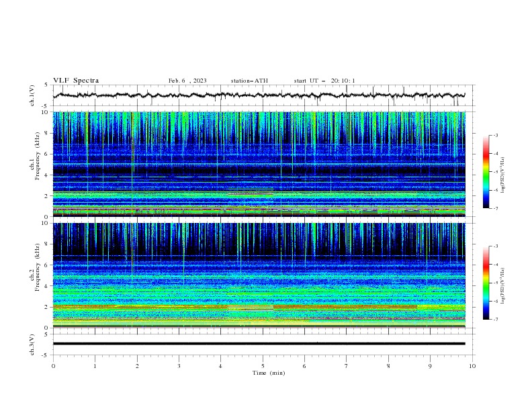Click the ch.2 spectrogram panel

click(259, 275)
